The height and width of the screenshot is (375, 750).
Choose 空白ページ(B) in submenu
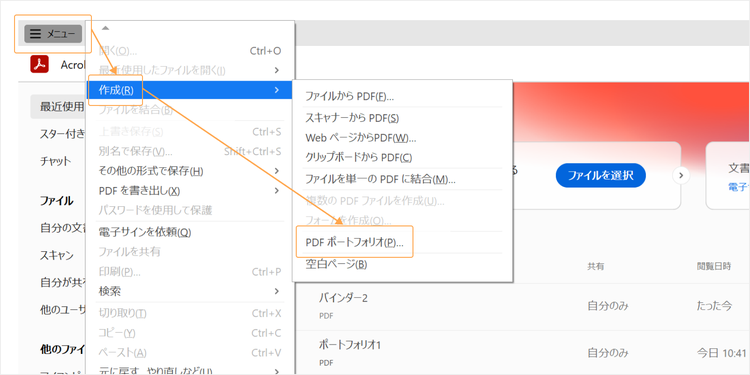[402, 264]
